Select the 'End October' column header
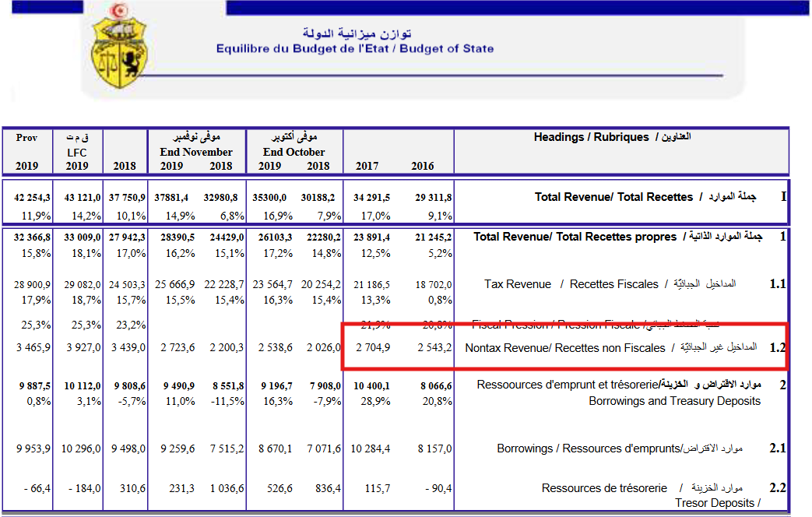Viewport: 812px width, 517px height. 294,152
